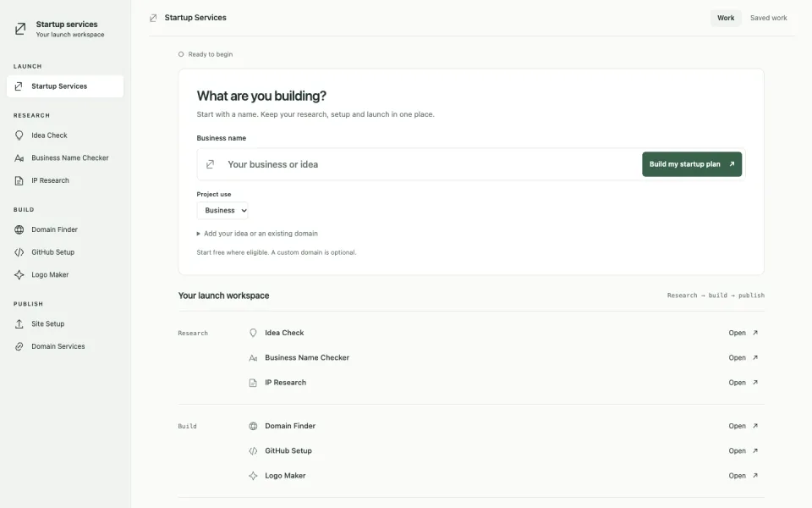Click the Logo Maker title in the workspace list

[285, 476]
